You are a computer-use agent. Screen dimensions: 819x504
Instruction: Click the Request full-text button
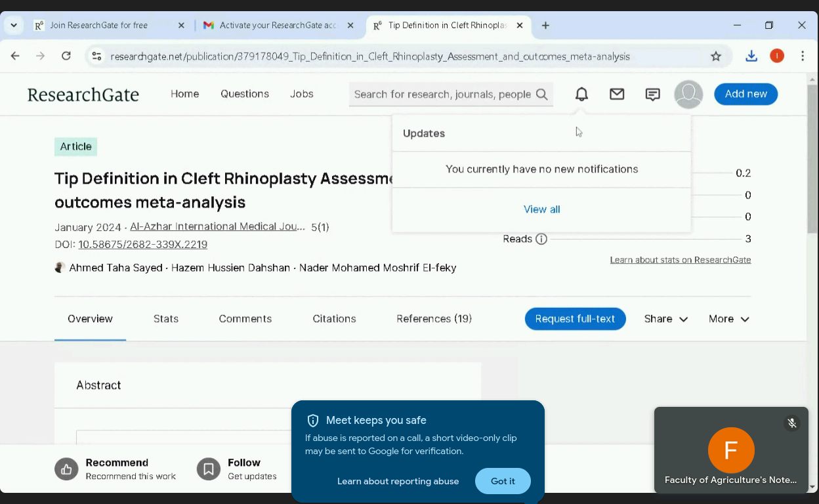pyautogui.click(x=575, y=319)
